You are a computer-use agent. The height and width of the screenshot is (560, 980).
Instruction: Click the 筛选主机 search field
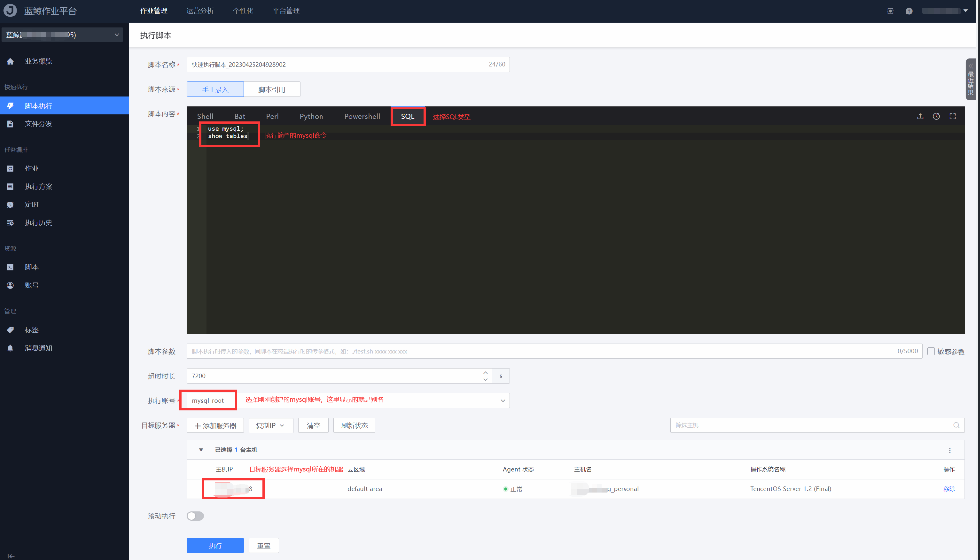coord(812,425)
